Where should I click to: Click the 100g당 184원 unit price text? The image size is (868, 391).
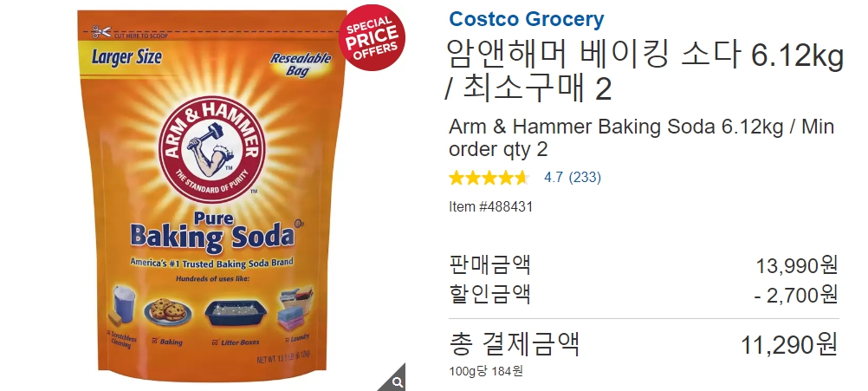pyautogui.click(x=485, y=371)
